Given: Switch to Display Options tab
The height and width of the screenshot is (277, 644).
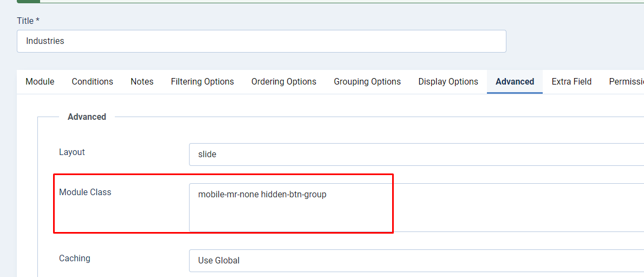Looking at the screenshot, I should tap(448, 82).
